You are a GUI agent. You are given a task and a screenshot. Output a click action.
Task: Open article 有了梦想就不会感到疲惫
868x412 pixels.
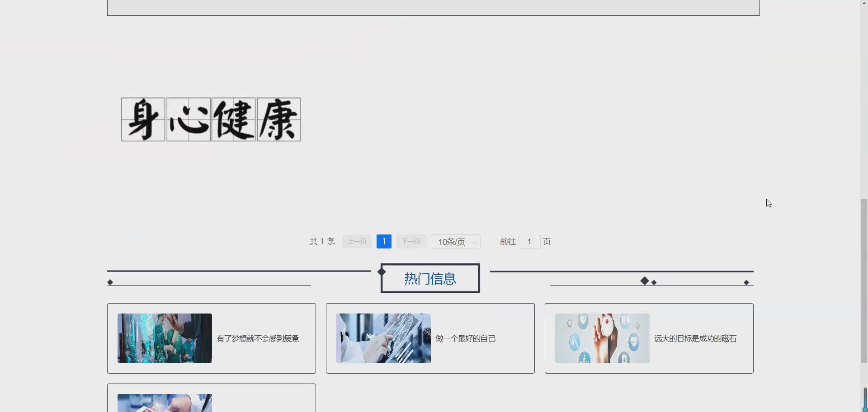click(258, 338)
